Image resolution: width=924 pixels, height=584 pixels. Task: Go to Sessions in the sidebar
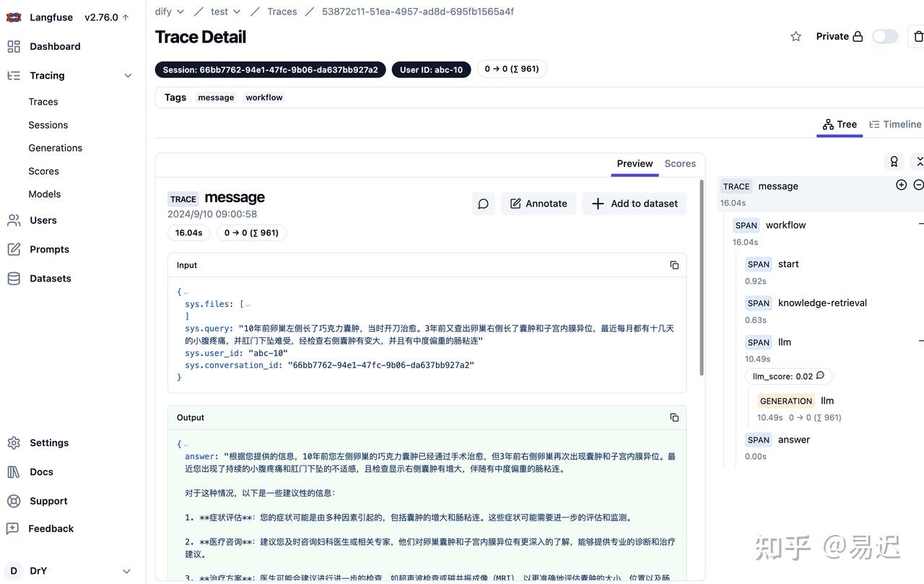[x=48, y=125]
